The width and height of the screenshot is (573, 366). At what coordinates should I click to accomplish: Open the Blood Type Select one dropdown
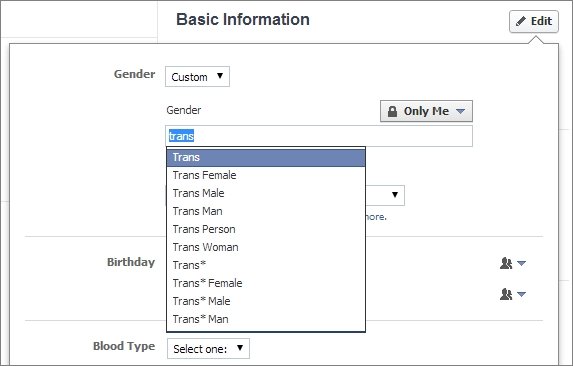(208, 348)
